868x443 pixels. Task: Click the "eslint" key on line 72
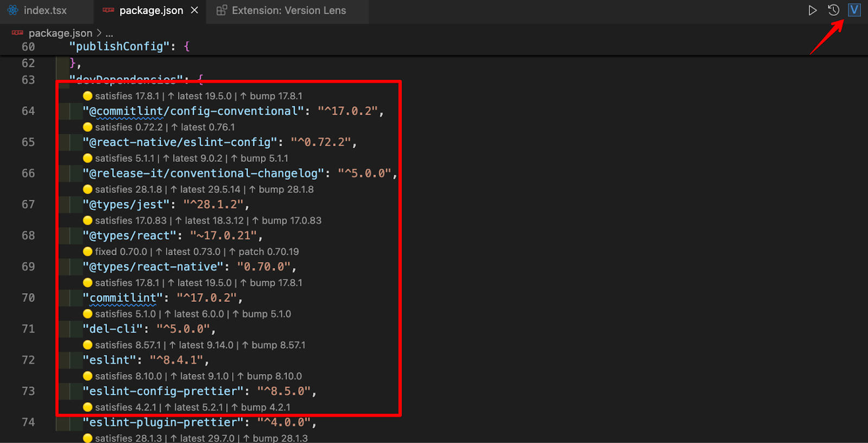(x=109, y=360)
